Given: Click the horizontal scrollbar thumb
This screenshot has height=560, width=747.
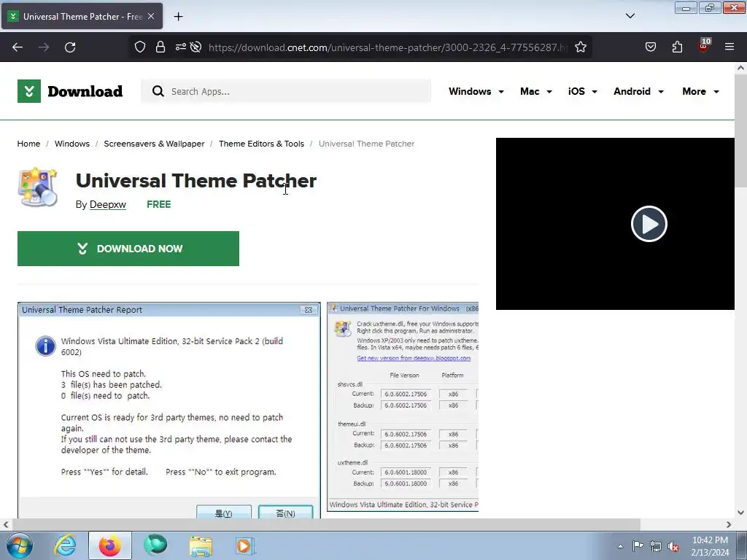Looking at the screenshot, I should pos(325,524).
